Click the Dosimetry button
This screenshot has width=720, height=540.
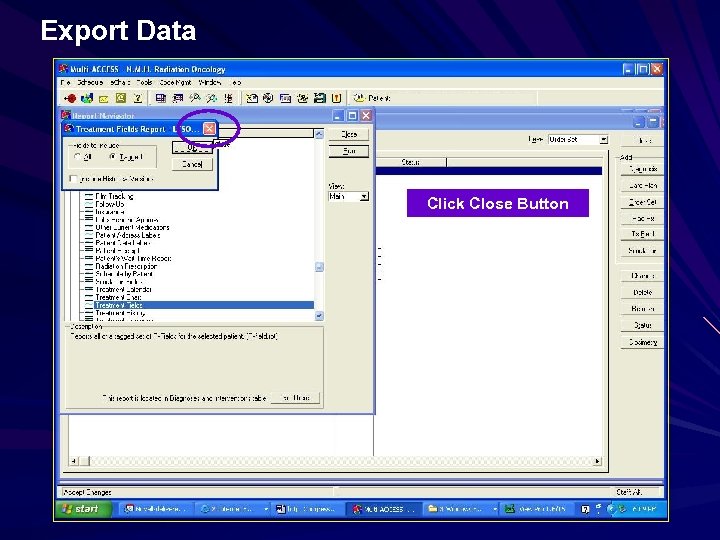coord(643,342)
